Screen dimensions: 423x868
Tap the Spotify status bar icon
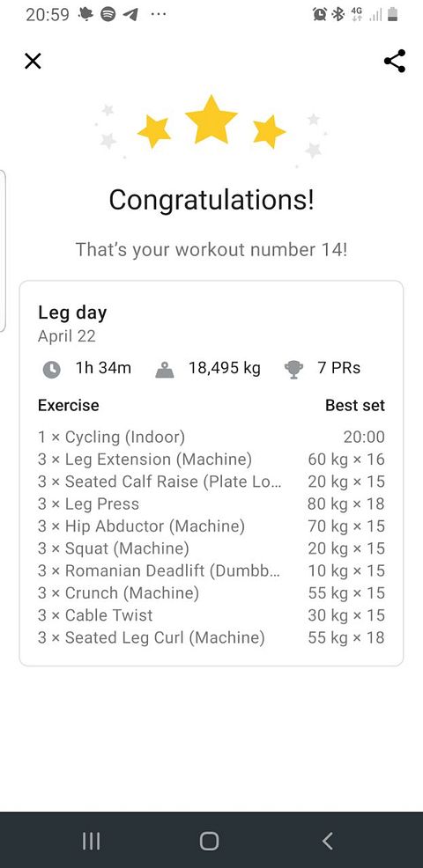click(108, 15)
